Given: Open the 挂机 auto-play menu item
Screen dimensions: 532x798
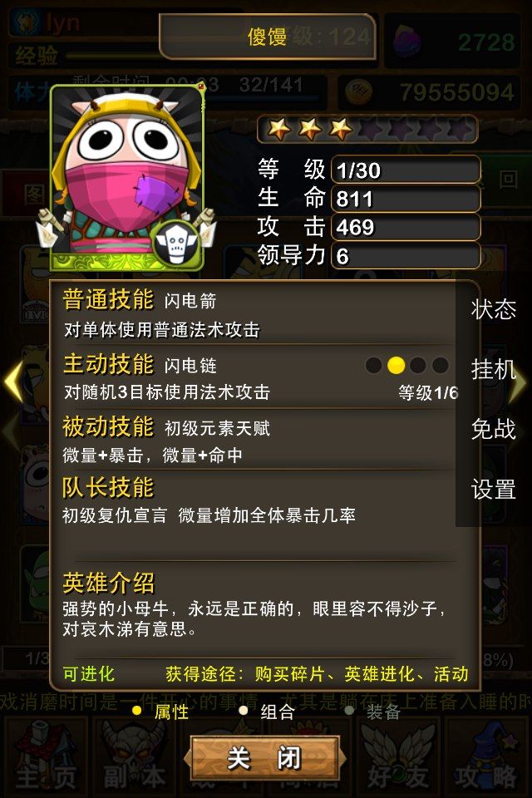Looking at the screenshot, I should (493, 369).
